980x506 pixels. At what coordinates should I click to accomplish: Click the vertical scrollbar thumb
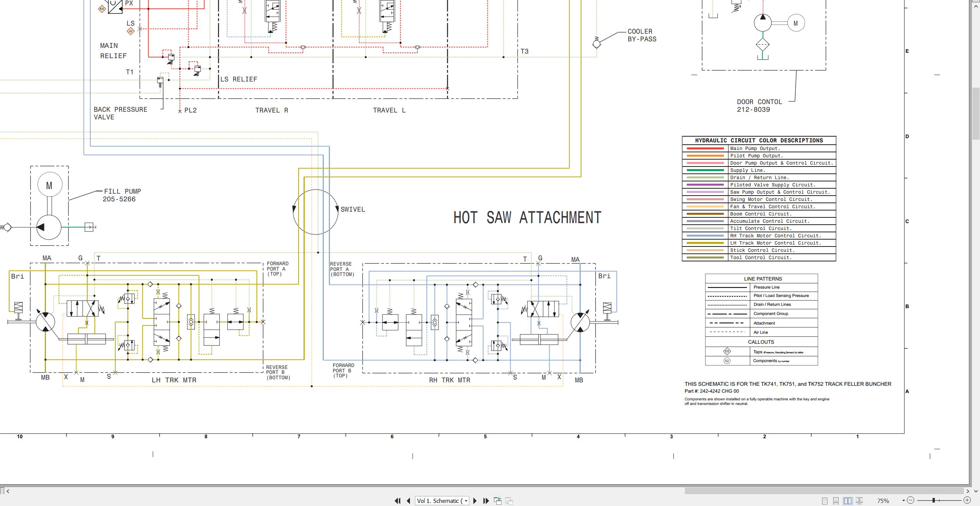976,113
